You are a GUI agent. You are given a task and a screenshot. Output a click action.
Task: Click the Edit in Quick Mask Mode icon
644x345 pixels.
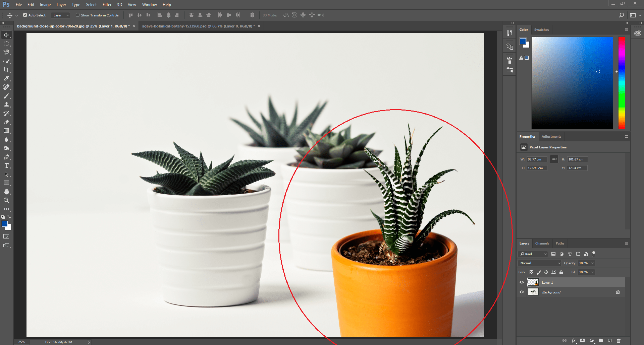[x=6, y=236]
